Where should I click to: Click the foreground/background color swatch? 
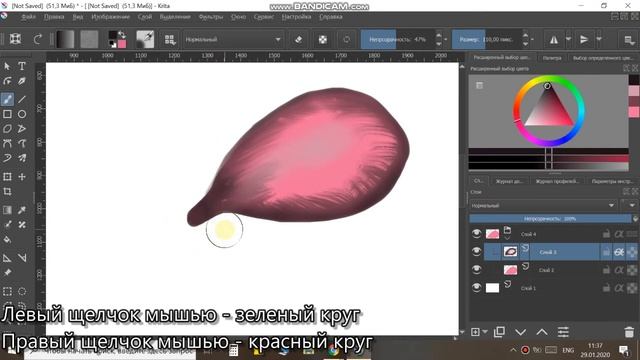click(117, 39)
